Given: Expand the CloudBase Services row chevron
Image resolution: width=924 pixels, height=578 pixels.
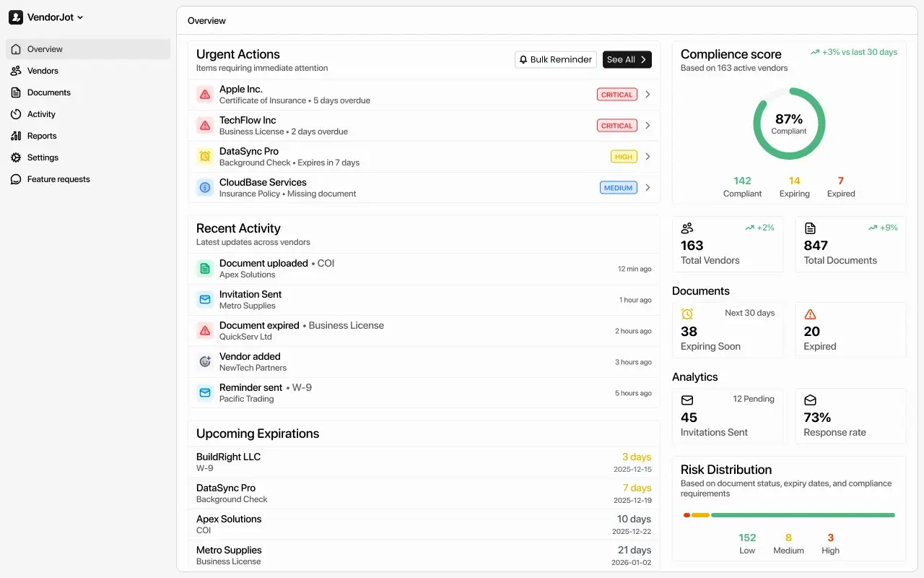Looking at the screenshot, I should pyautogui.click(x=648, y=188).
